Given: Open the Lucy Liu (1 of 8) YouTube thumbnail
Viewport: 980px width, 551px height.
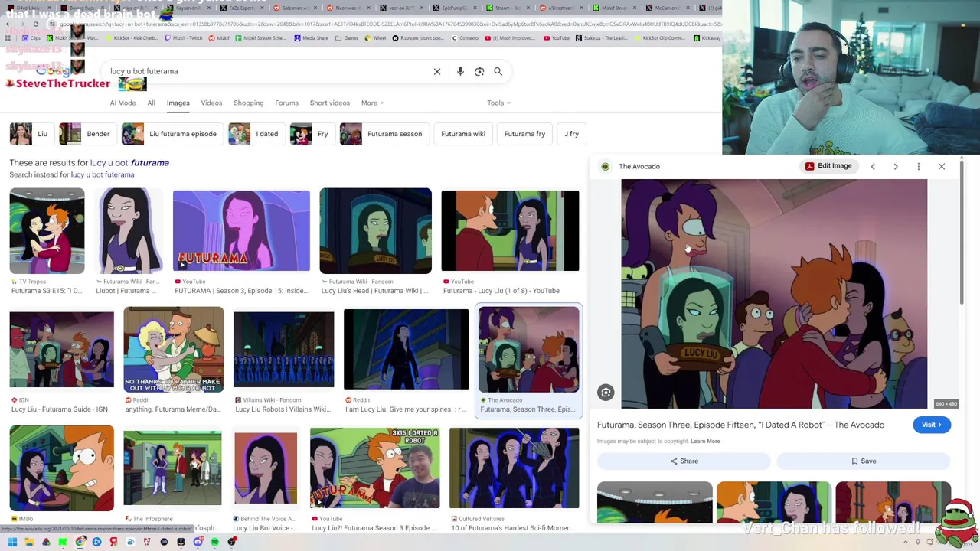Looking at the screenshot, I should [x=510, y=231].
